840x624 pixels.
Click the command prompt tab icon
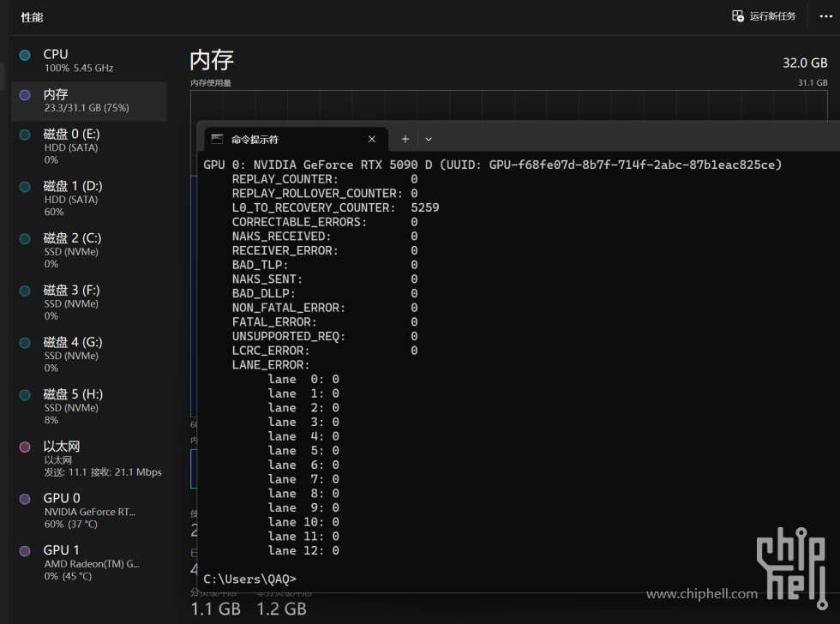[217, 139]
